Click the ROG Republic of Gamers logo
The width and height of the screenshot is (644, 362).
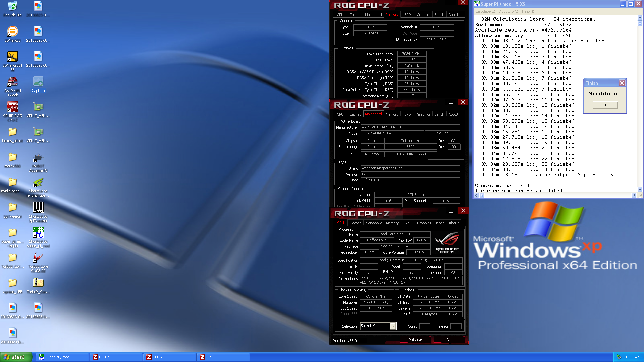click(x=447, y=243)
